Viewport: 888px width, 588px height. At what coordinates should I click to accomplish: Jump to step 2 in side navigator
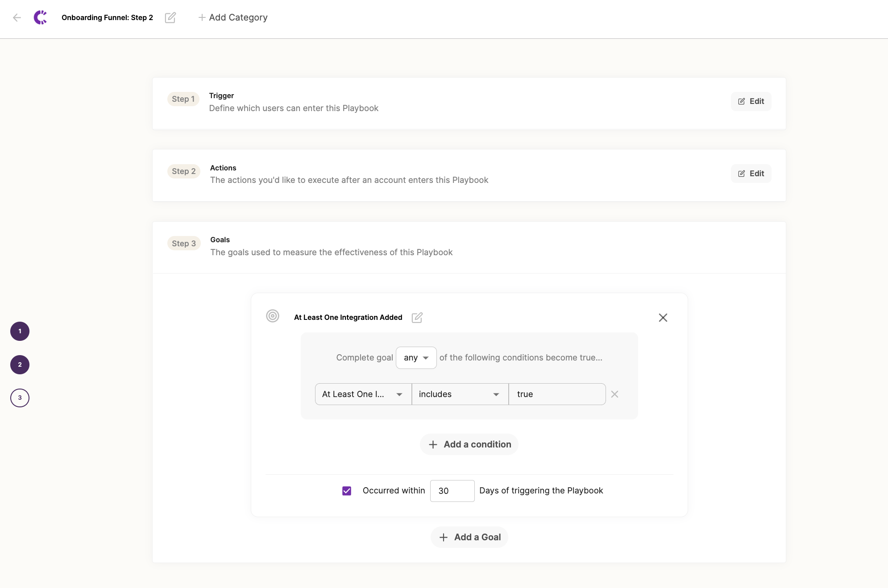(x=20, y=364)
